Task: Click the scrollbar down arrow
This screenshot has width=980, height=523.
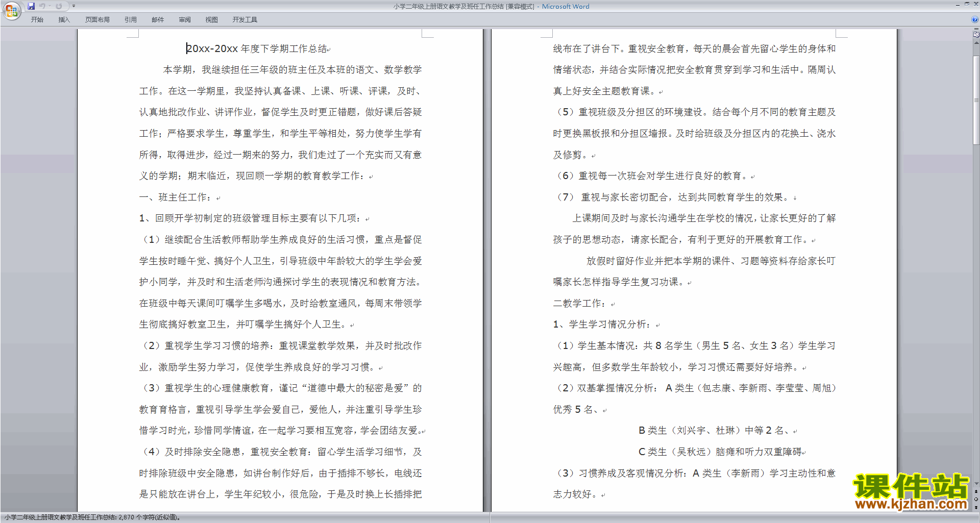Action: coord(976,484)
